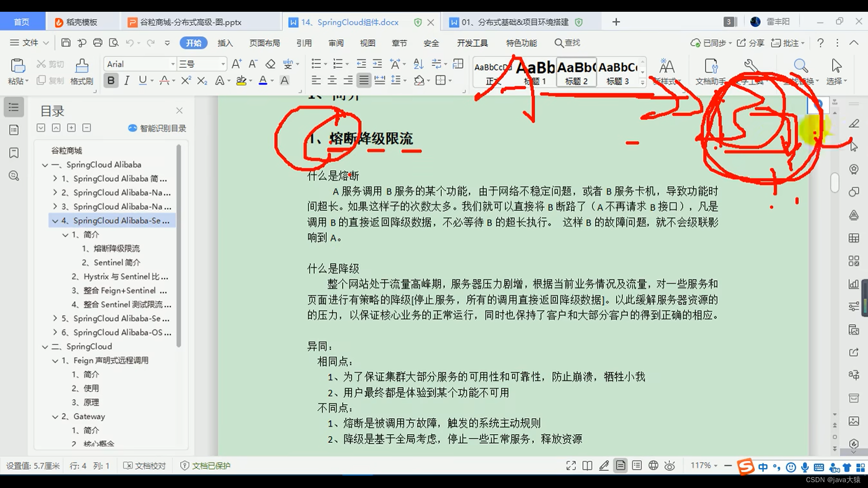Toggle Italic formatting
This screenshot has height=488, width=868.
click(127, 80)
